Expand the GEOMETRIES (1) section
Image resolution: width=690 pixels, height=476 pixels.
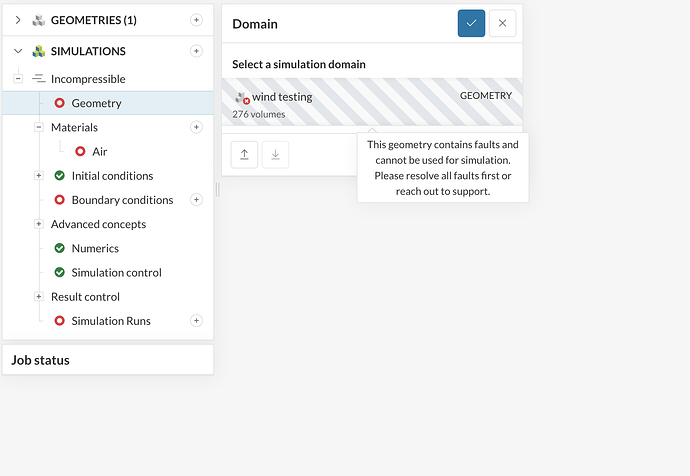(18, 19)
